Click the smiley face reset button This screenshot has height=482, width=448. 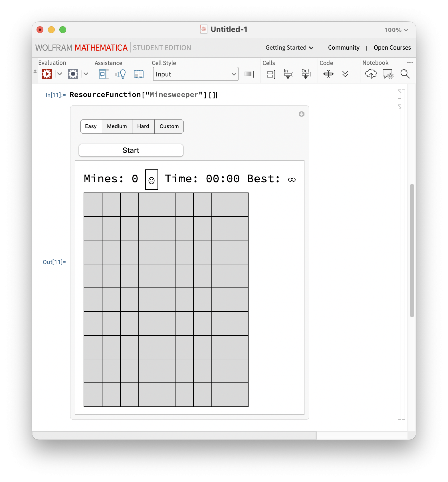tap(152, 180)
